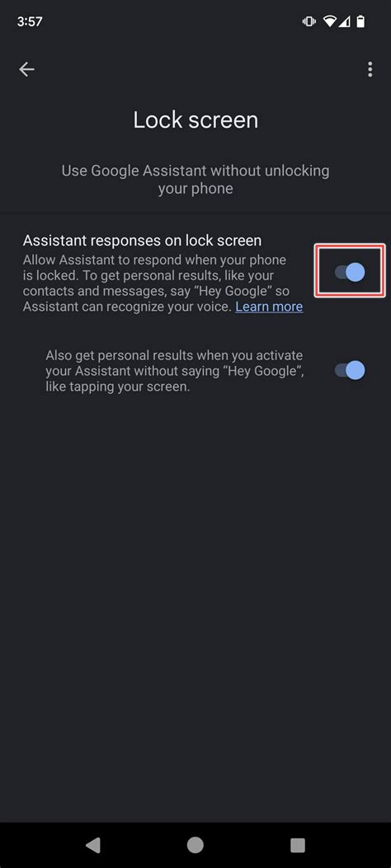Tap the battery status icon
Screen dimensions: 391x868
point(360,21)
